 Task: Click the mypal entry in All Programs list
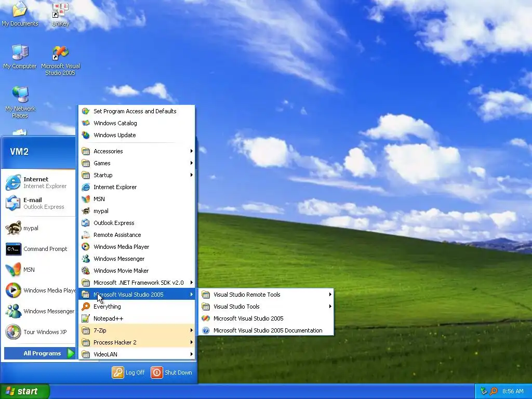pos(137,211)
